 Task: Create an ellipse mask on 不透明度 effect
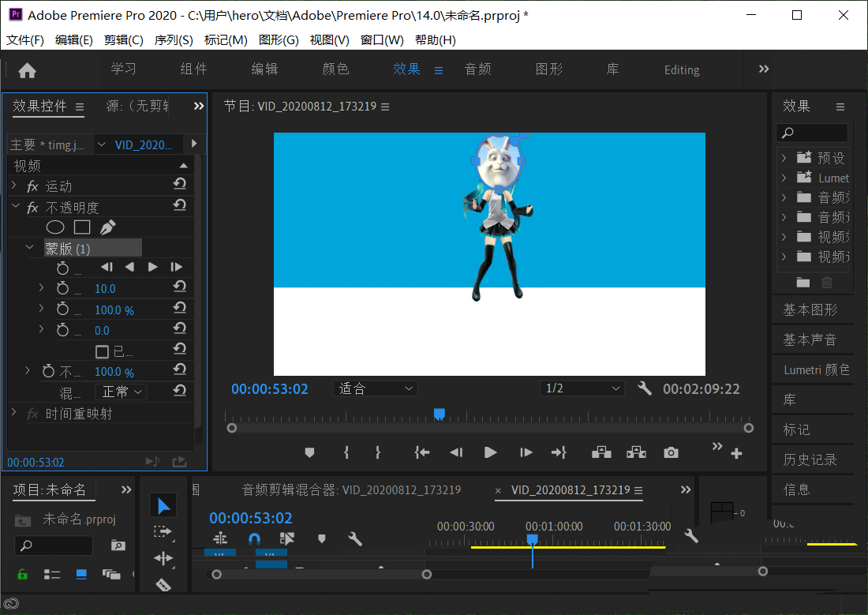click(x=55, y=227)
